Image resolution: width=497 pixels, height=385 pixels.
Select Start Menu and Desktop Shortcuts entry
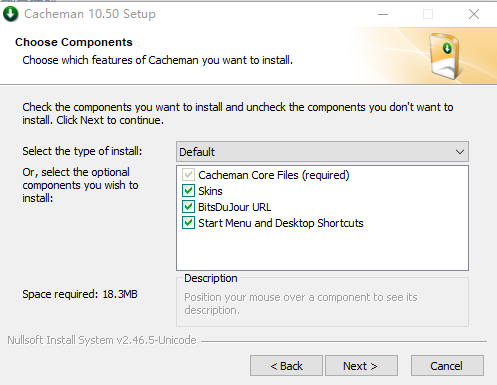[x=281, y=223]
